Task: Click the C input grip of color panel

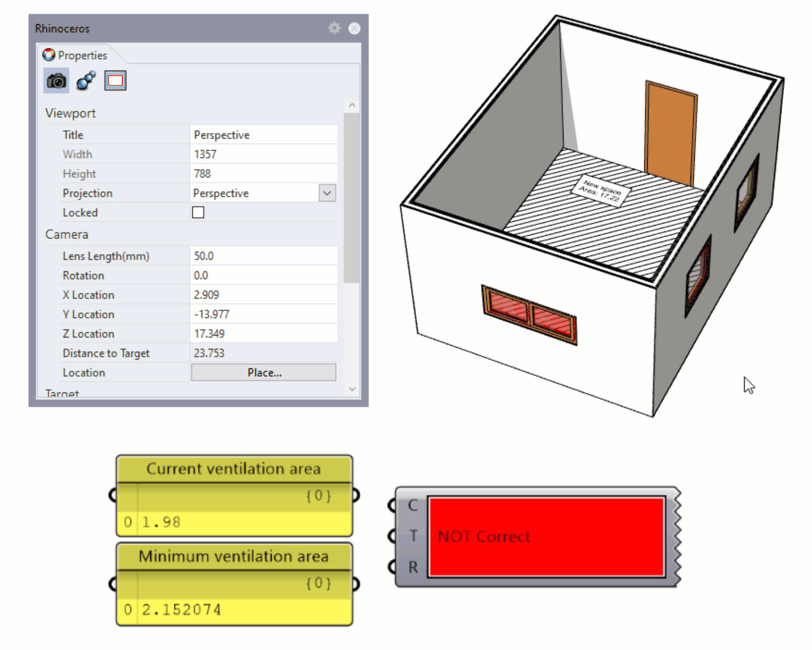Action: coord(391,505)
